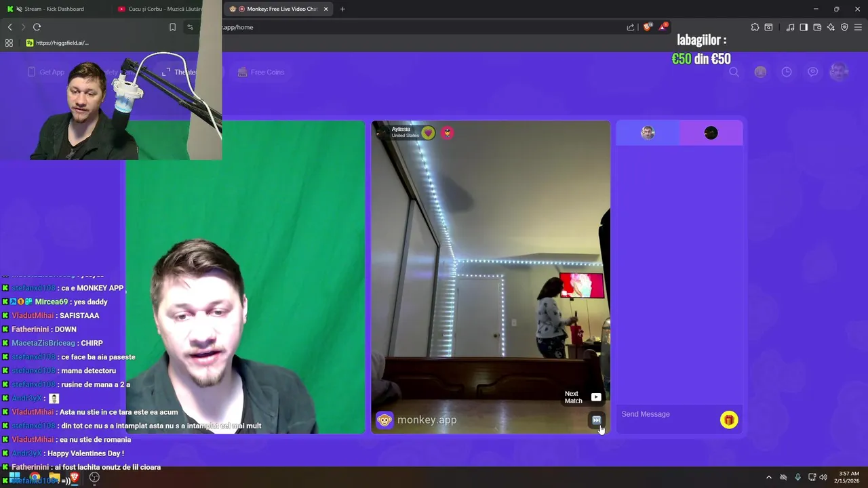Send a gift with the gift icon
Viewport: 868px width, 488px height.
tap(729, 420)
